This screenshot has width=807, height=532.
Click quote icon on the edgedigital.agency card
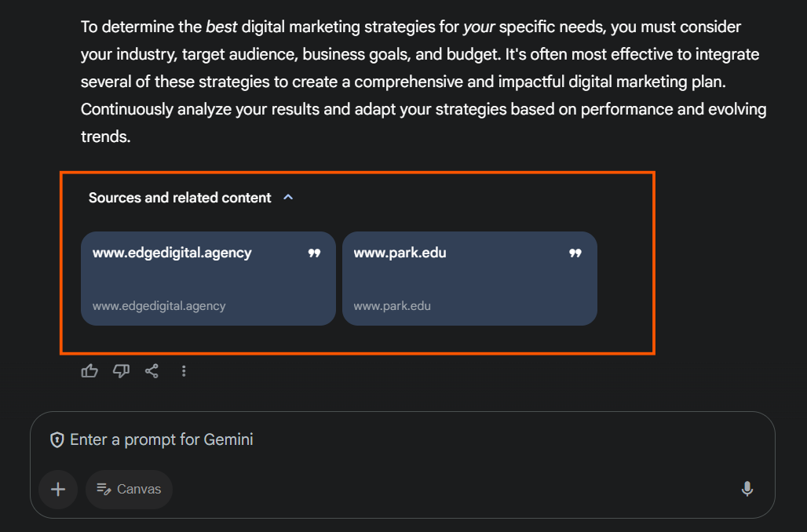[x=314, y=253]
